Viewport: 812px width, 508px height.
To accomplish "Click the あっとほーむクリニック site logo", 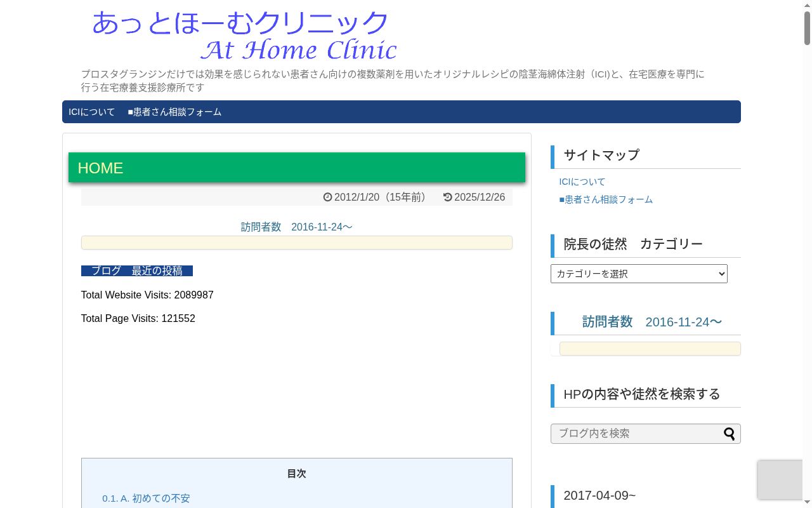I will 244,35.
